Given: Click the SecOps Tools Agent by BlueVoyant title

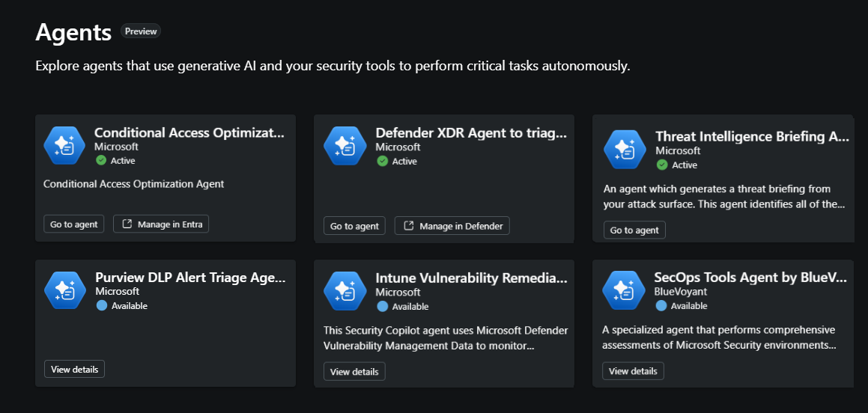Looking at the screenshot, I should [750, 278].
